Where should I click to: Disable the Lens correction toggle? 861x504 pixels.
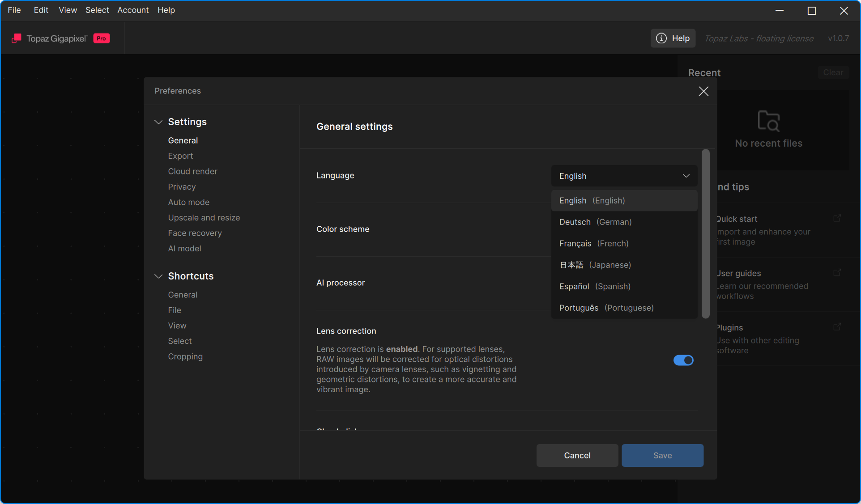(683, 360)
